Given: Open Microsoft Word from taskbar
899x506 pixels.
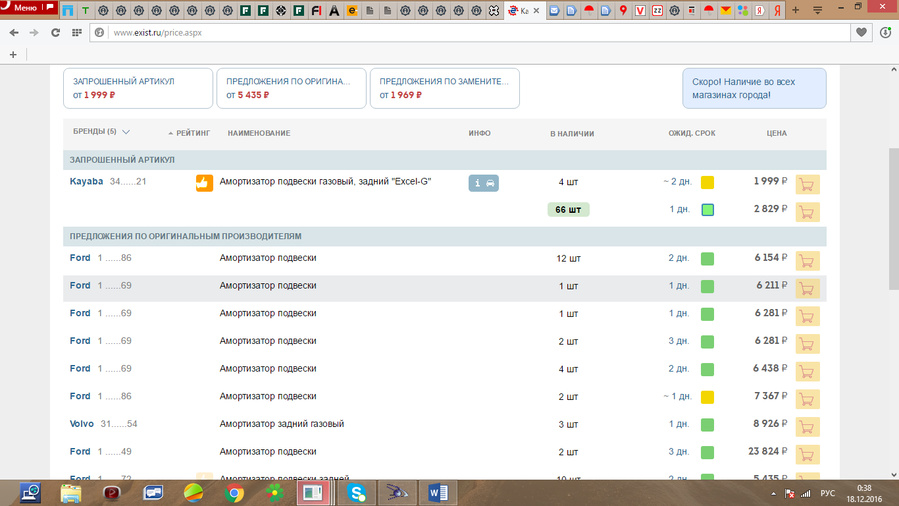Looking at the screenshot, I should [437, 493].
